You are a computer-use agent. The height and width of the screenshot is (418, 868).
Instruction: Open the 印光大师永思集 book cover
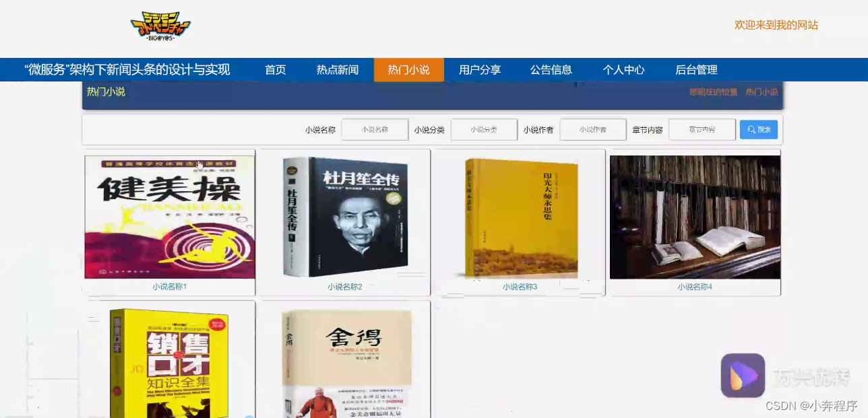(520, 218)
